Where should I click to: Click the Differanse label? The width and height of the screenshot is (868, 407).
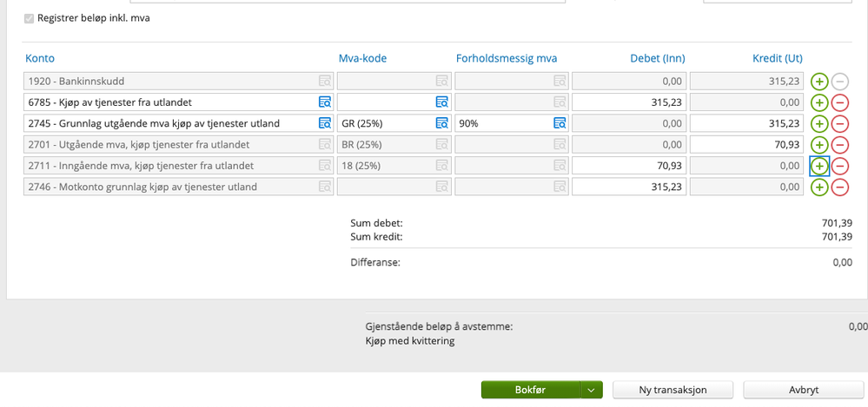coord(375,262)
